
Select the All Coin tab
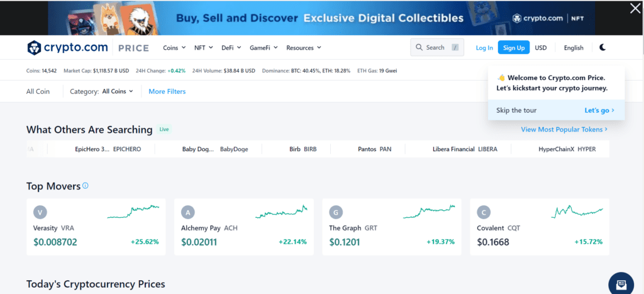38,91
